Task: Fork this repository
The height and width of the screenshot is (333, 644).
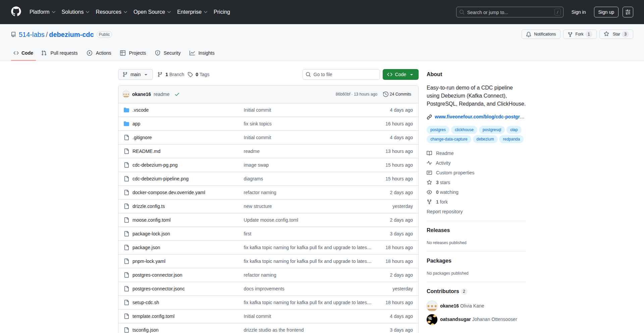Action: (576, 34)
